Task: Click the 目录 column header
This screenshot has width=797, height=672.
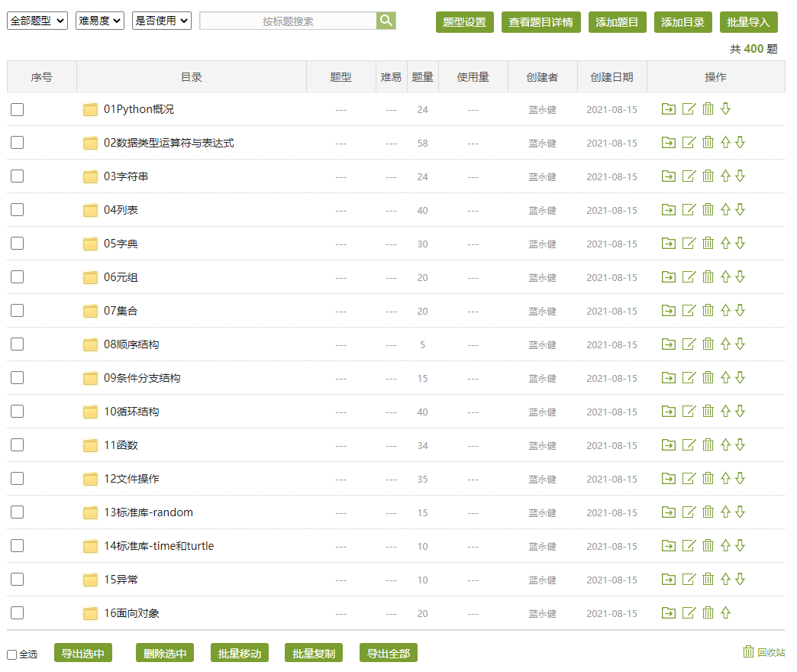Action: click(192, 77)
